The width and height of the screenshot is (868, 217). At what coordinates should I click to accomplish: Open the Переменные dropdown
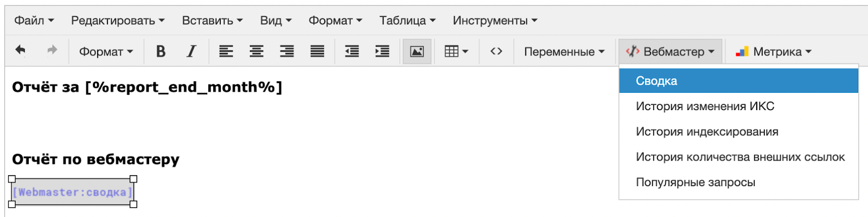[x=564, y=52]
